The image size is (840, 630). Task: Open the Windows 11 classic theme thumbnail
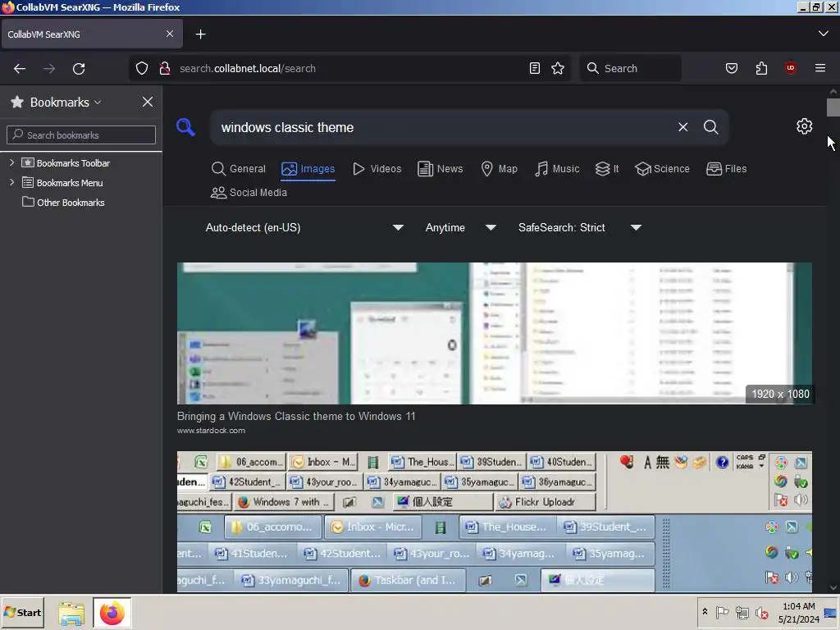(x=495, y=333)
